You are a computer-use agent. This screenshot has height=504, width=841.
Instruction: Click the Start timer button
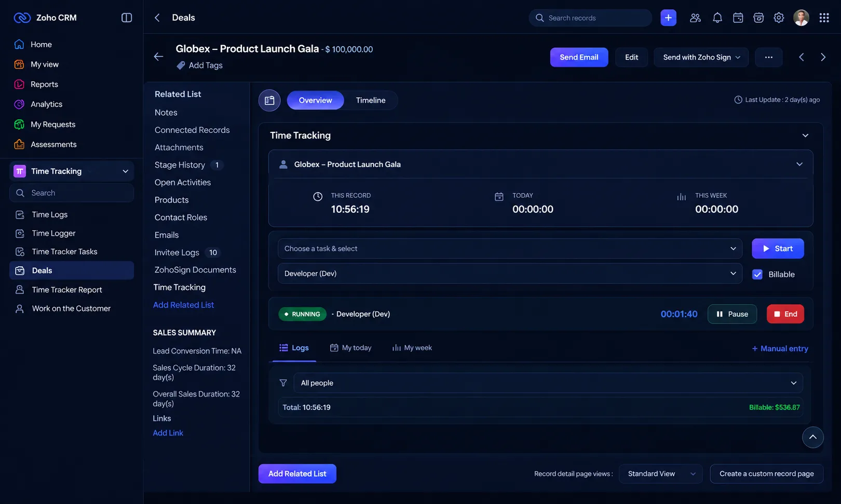pos(778,249)
